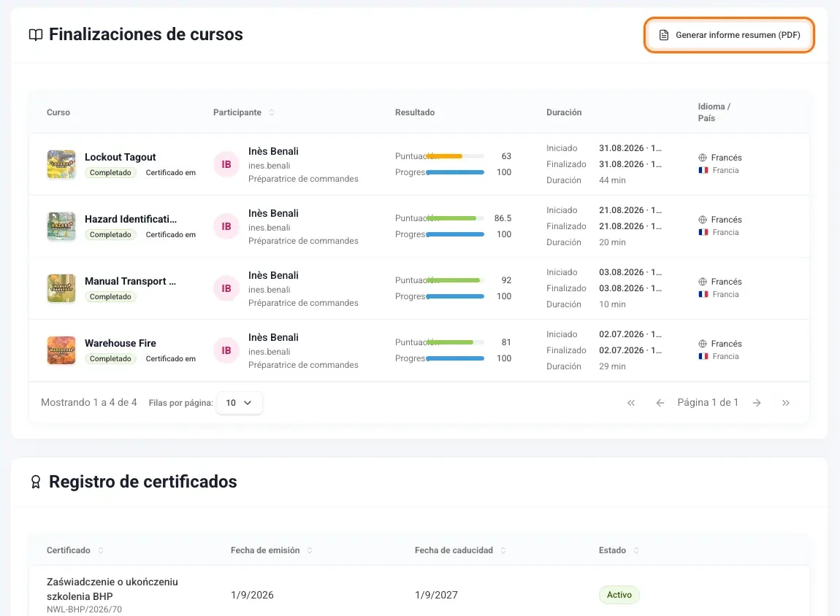Click French flag in Manual Transport row
Screen dimensions: 840x616
point(703,294)
